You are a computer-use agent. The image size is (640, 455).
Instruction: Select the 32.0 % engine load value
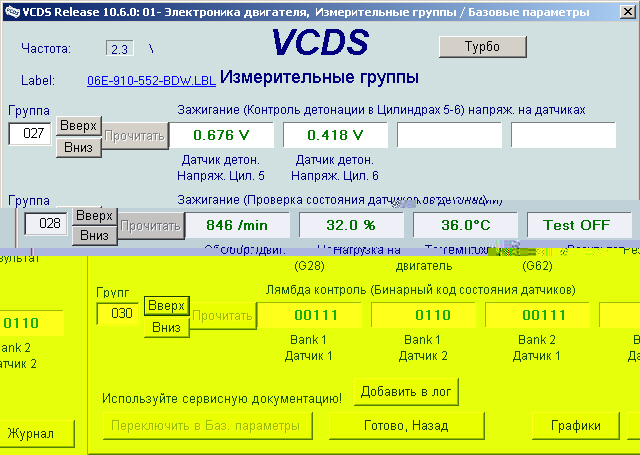[x=351, y=225]
